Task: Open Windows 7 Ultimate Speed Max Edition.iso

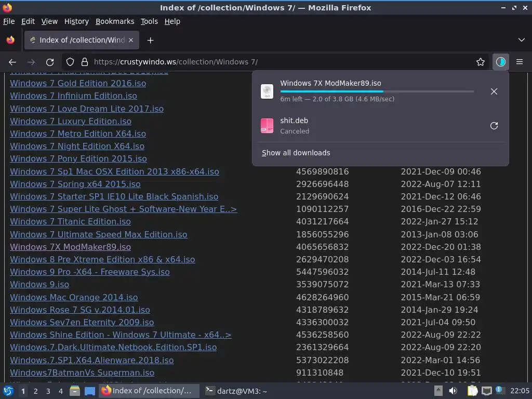Action: click(98, 234)
